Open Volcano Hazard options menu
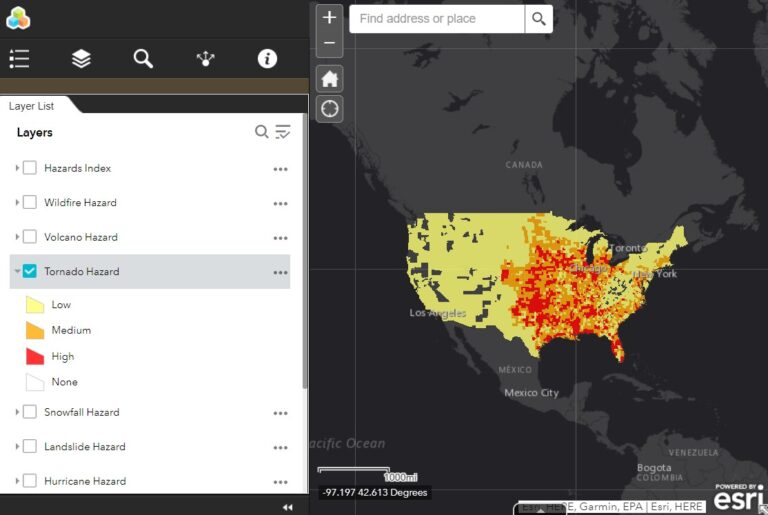The width and height of the screenshot is (768, 515). [x=280, y=238]
